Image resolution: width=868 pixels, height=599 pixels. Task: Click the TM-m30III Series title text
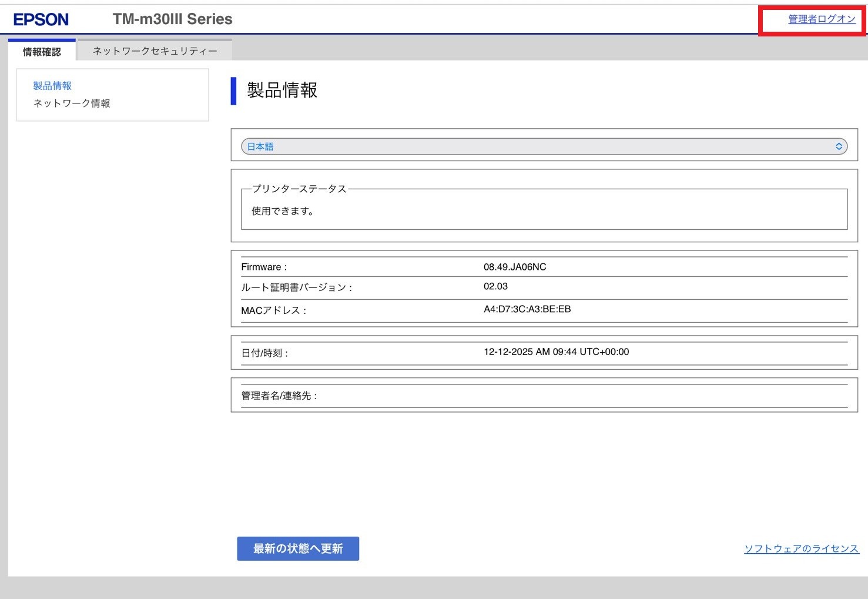pos(172,19)
